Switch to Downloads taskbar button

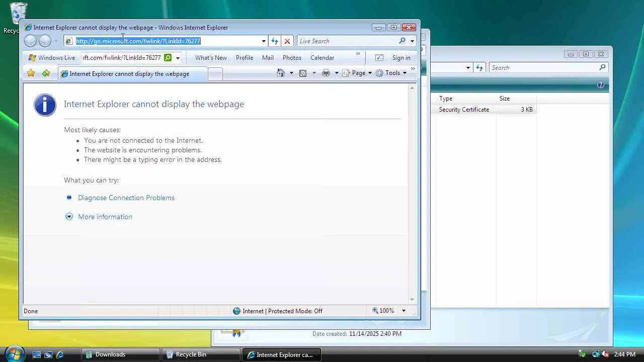(120, 354)
